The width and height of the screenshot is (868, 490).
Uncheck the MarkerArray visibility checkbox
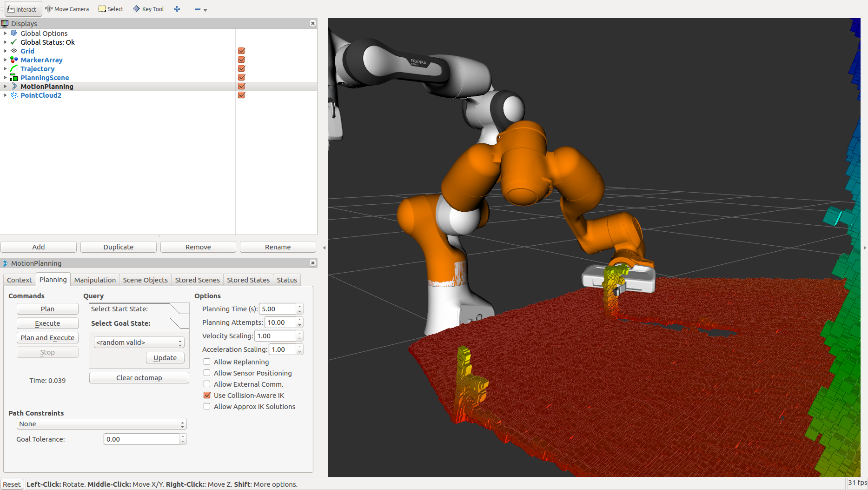point(241,60)
